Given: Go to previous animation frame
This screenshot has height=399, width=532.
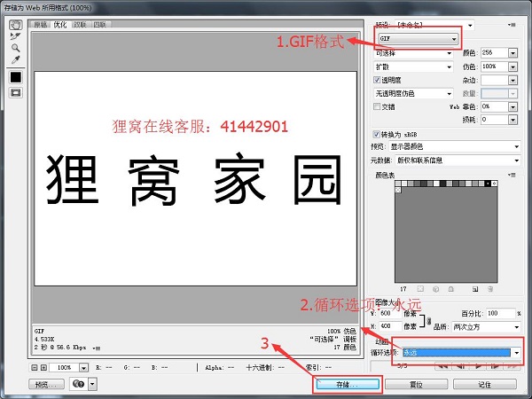Looking at the screenshot, I should point(460,366).
